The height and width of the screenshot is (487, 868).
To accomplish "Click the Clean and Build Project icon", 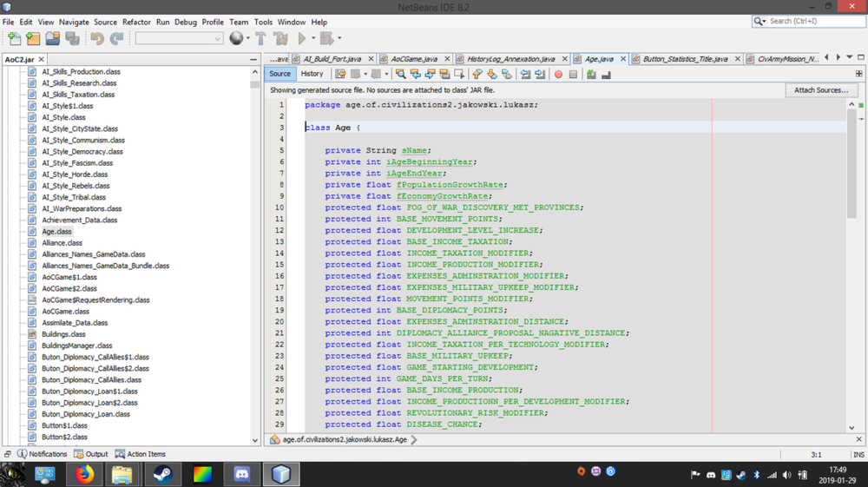I will (x=280, y=38).
